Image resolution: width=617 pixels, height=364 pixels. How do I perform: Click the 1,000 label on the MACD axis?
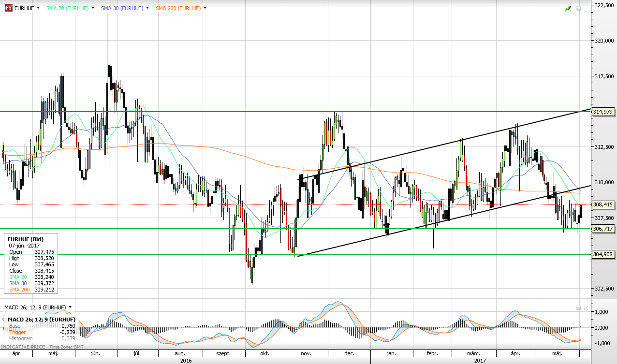pyautogui.click(x=601, y=312)
